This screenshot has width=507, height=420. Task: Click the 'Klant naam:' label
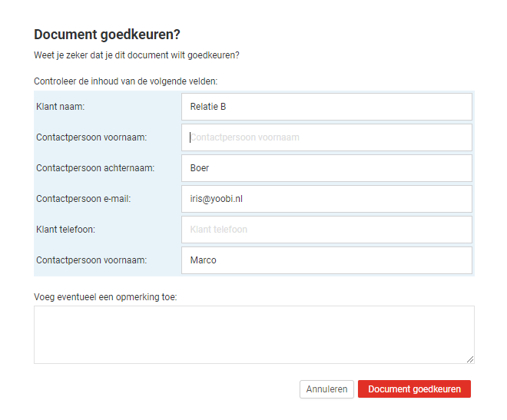[x=61, y=107]
